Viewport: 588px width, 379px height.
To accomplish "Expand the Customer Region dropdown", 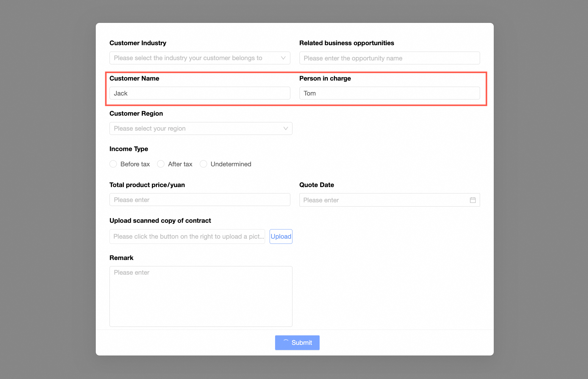I will [195, 128].
